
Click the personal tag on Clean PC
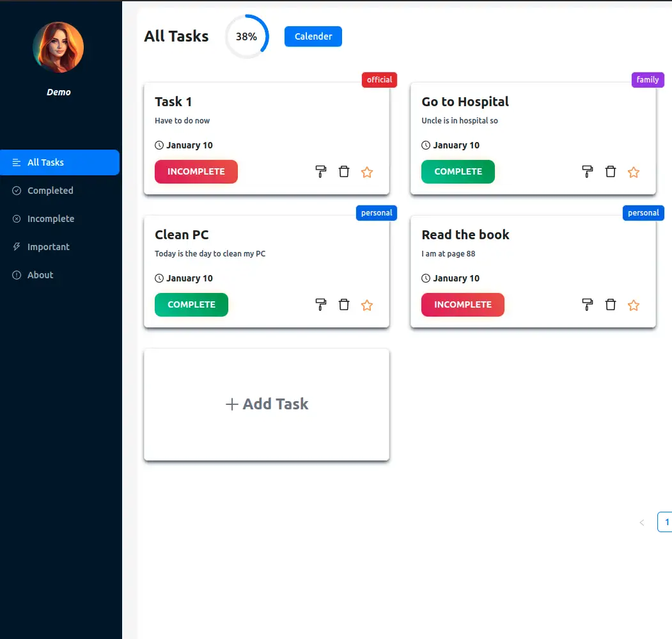point(377,213)
